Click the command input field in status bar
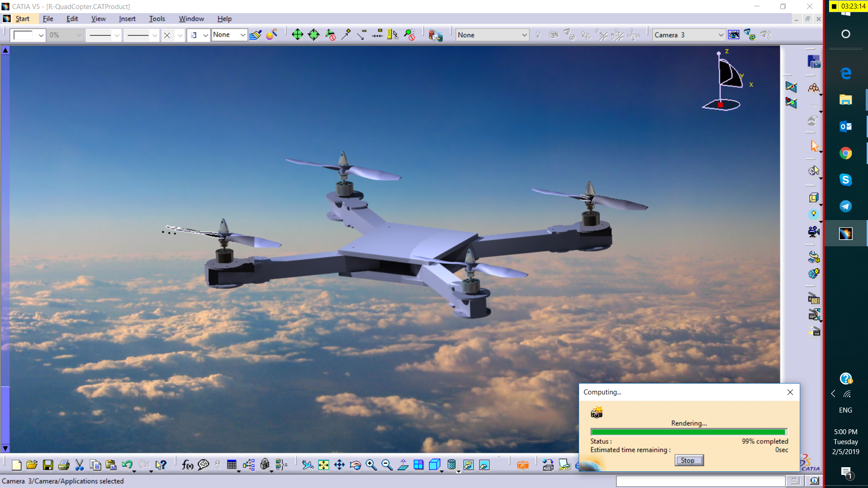 700,481
